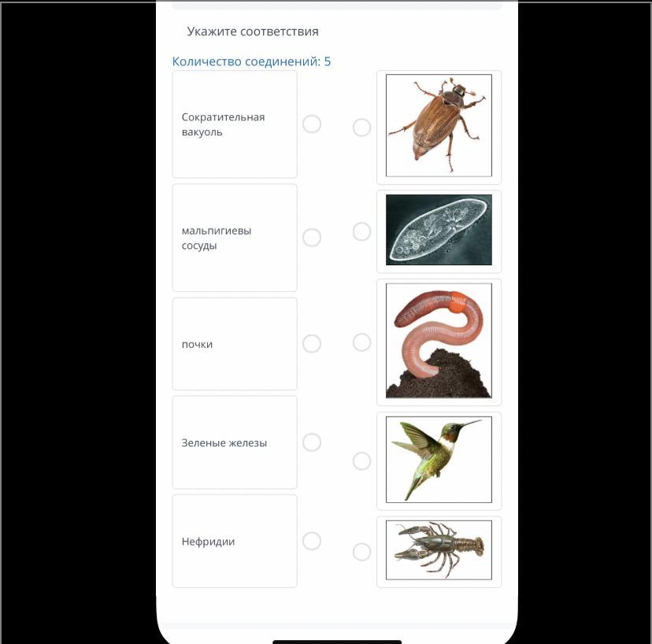Image resolution: width=652 pixels, height=644 pixels.
Task: Select radio button beside Зеленые железы
Action: pyautogui.click(x=312, y=442)
